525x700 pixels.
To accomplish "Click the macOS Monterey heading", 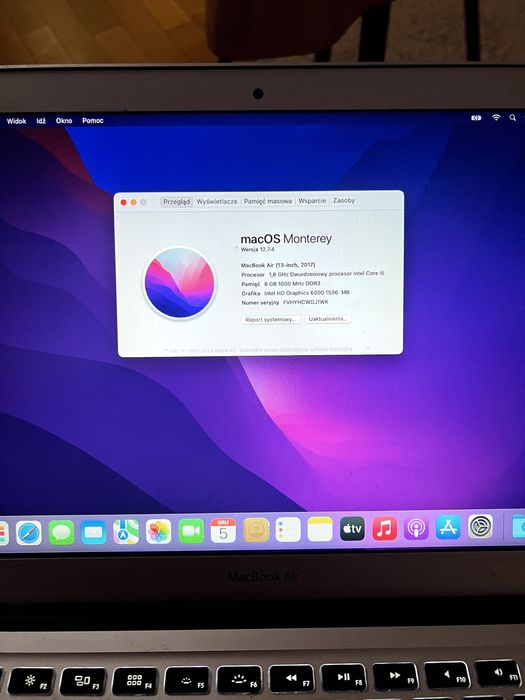I will 286,239.
